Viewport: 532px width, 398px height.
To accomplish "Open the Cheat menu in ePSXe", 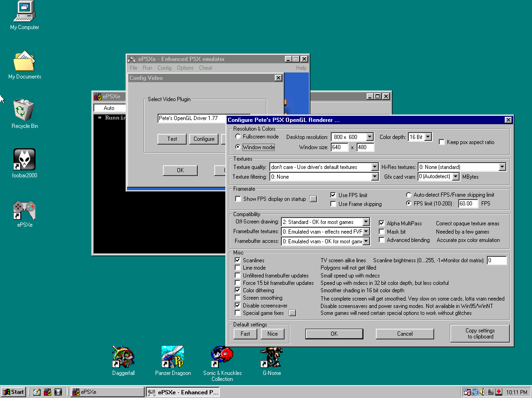I will [205, 67].
